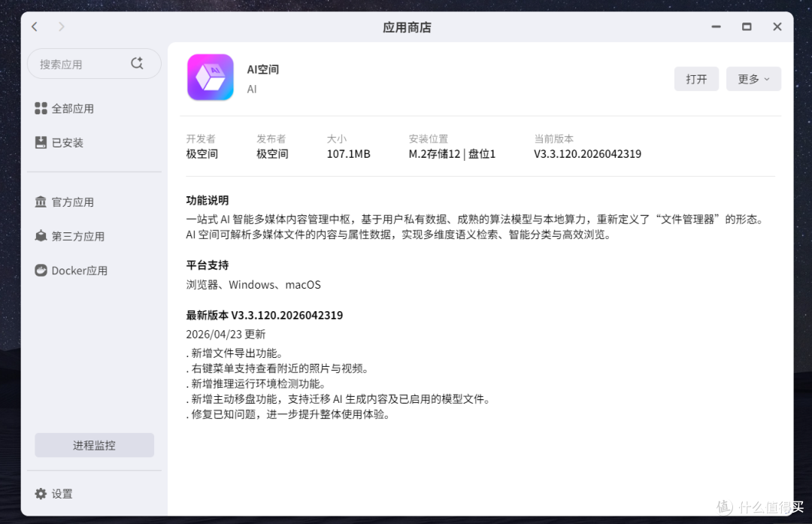Click the 浏览器、Windows、macOS text
Viewport: 812px width, 524px height.
tap(254, 285)
